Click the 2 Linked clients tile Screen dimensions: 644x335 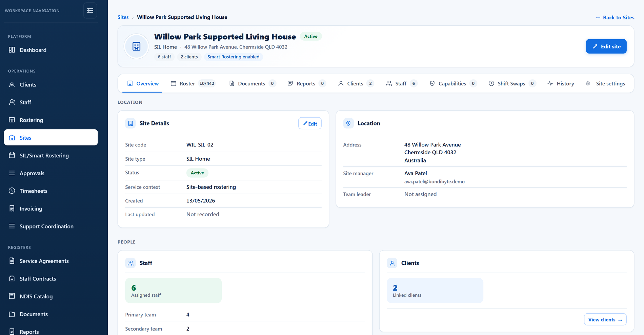click(435, 291)
